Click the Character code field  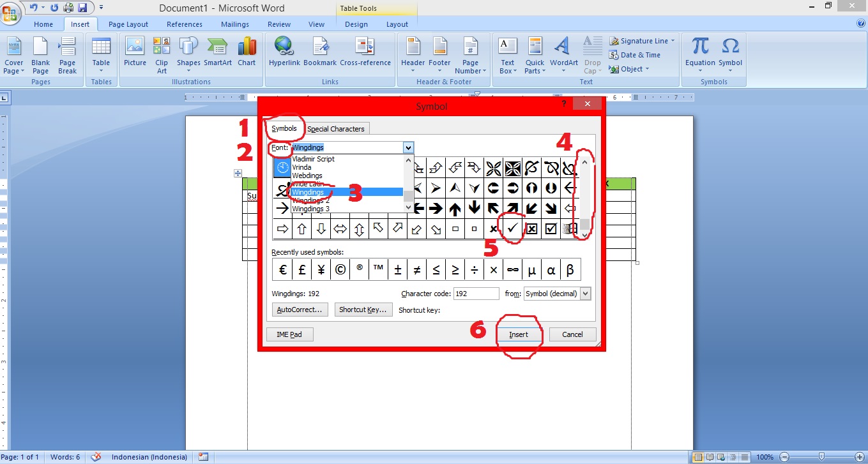[476, 294]
